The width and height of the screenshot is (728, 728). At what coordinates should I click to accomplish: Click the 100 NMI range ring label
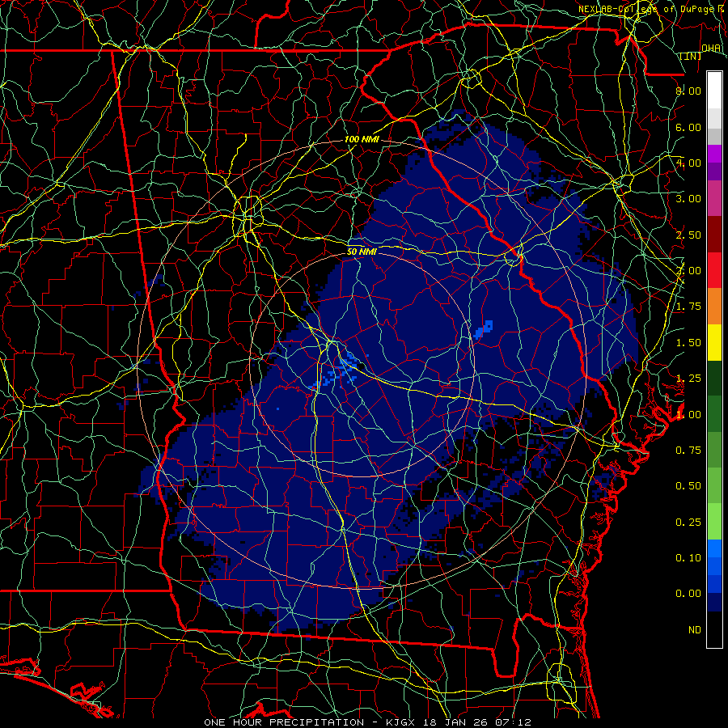point(362,139)
